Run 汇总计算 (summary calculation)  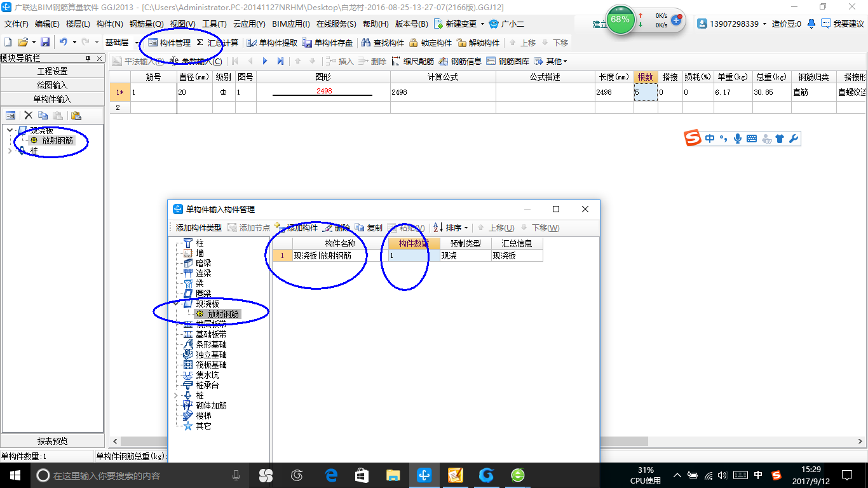click(217, 43)
